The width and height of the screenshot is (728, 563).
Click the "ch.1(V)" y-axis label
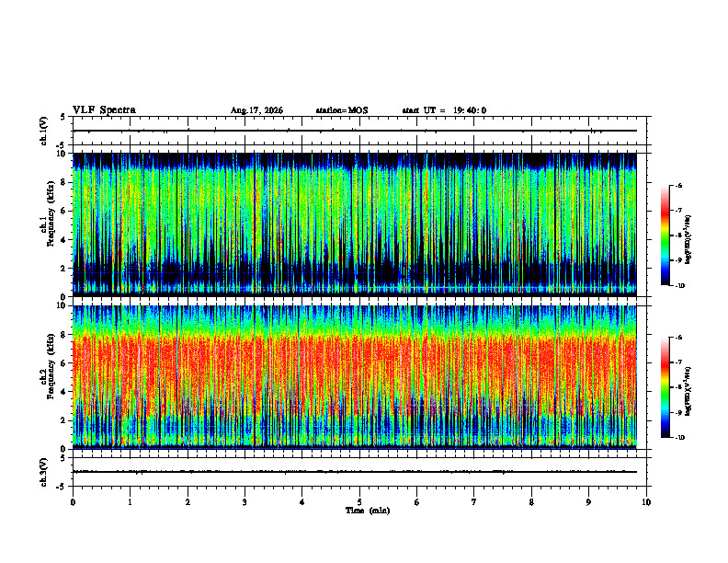pyautogui.click(x=43, y=131)
